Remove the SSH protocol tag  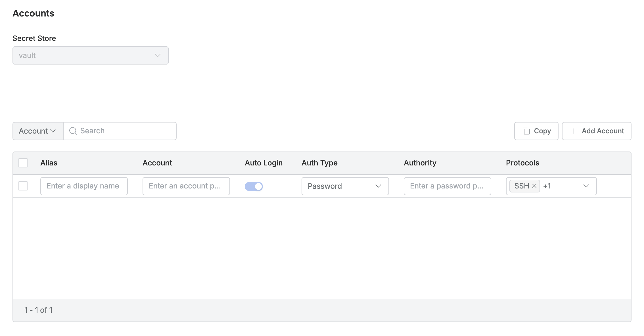click(x=534, y=186)
